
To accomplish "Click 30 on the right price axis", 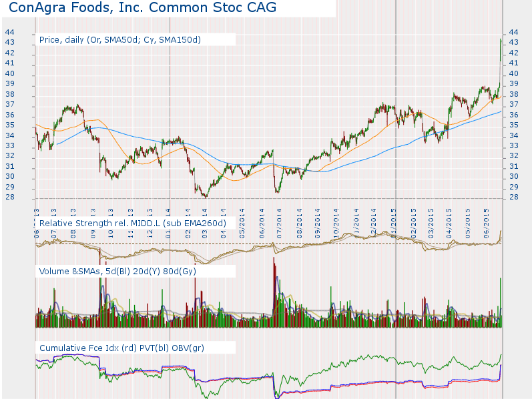I will pos(514,177).
